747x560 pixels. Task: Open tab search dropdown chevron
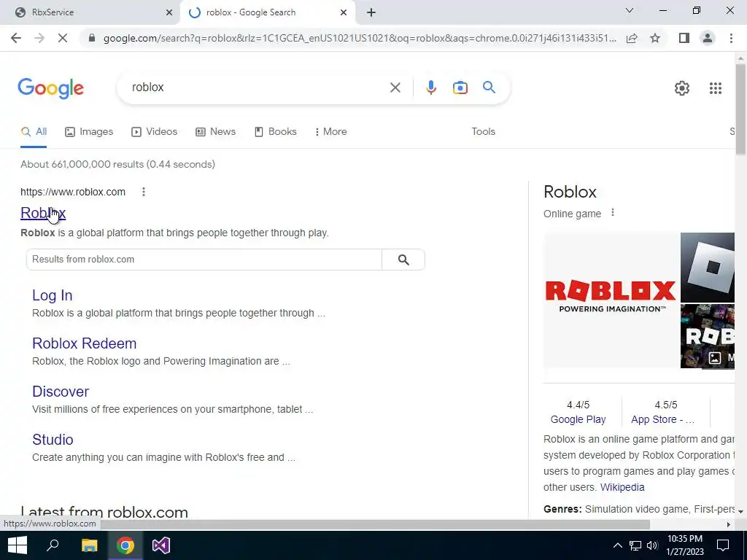coord(630,10)
